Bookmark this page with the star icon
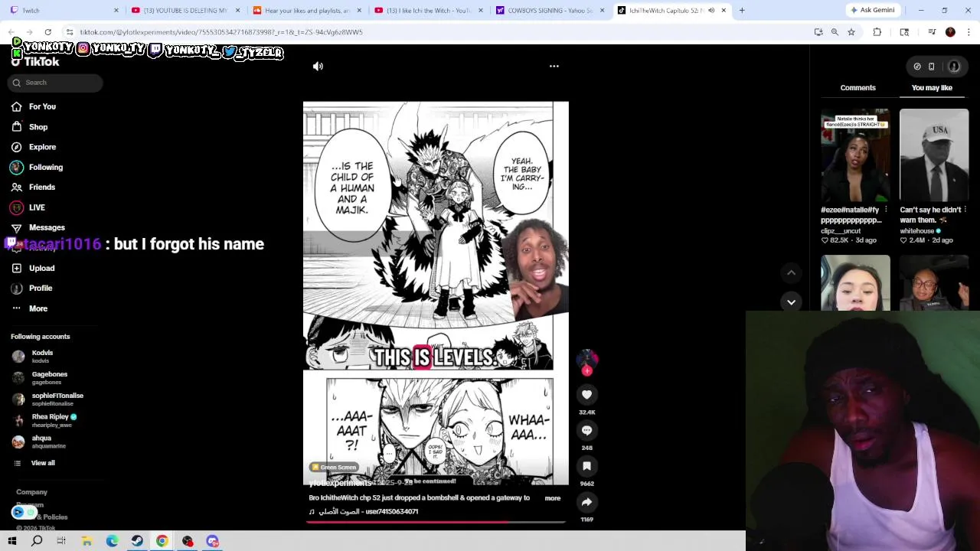 pos(851,32)
